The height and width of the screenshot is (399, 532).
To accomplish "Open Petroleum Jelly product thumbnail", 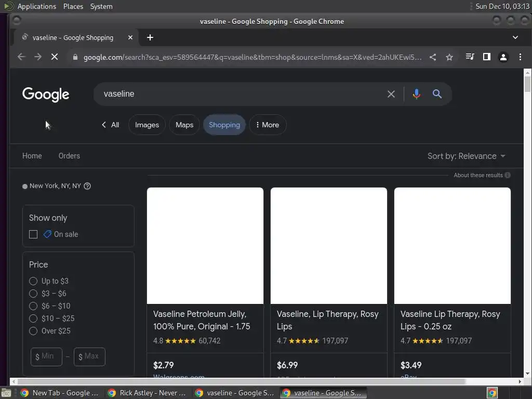I will tap(205, 246).
